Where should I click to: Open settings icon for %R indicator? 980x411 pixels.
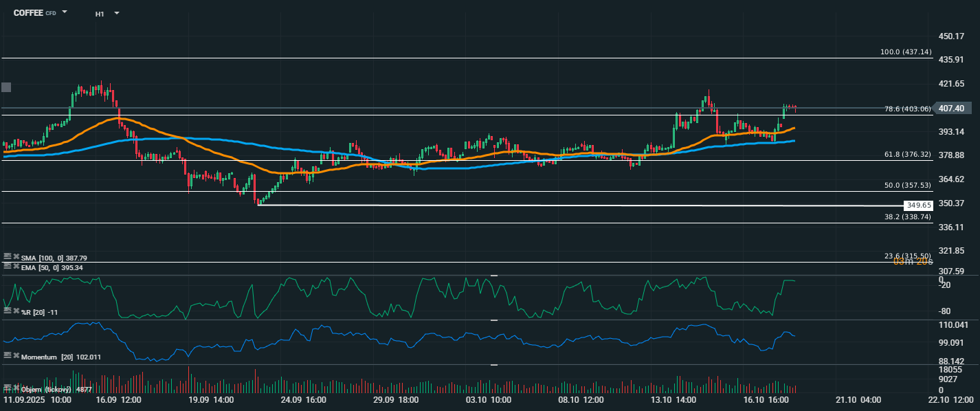coord(7,311)
